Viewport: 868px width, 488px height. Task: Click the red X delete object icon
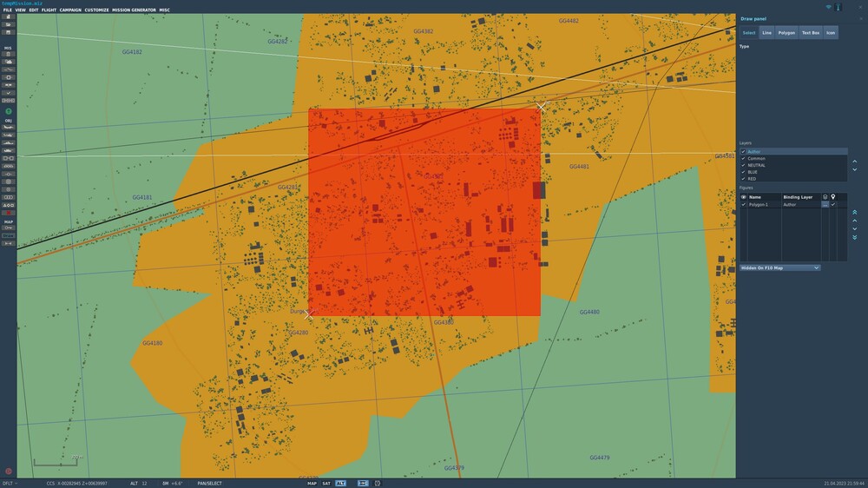9,213
